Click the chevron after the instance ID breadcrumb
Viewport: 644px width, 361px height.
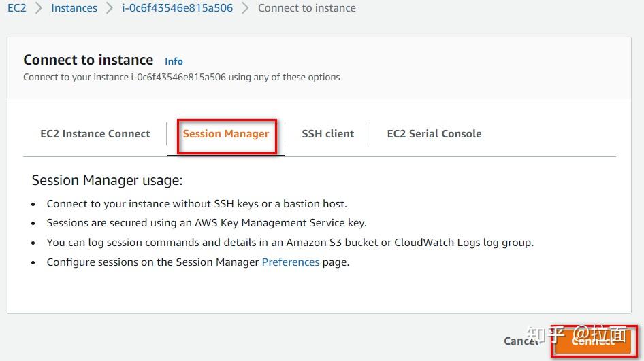(x=245, y=8)
